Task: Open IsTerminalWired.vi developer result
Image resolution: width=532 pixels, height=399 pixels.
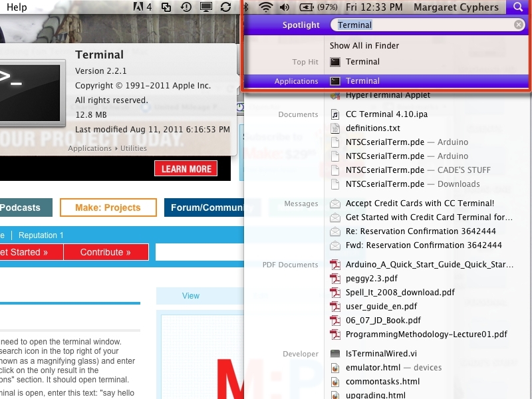Action: 381,354
